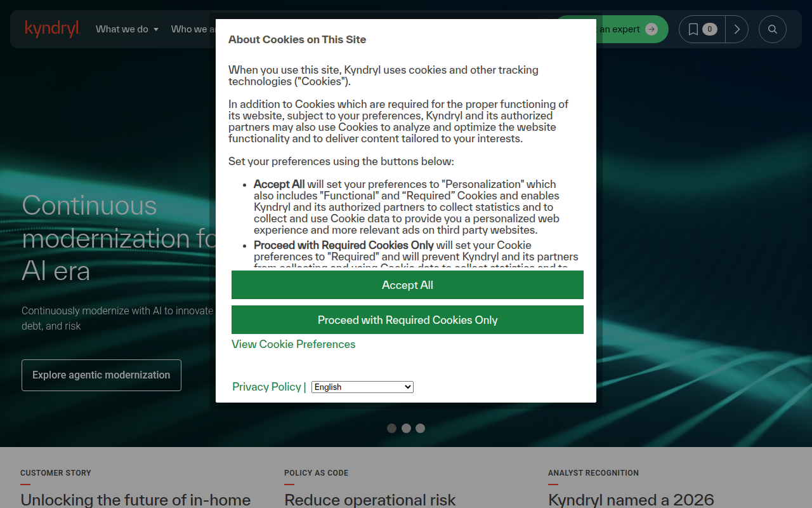Select the third carousel dot
Screen dimensions: 812x508
click(x=420, y=428)
